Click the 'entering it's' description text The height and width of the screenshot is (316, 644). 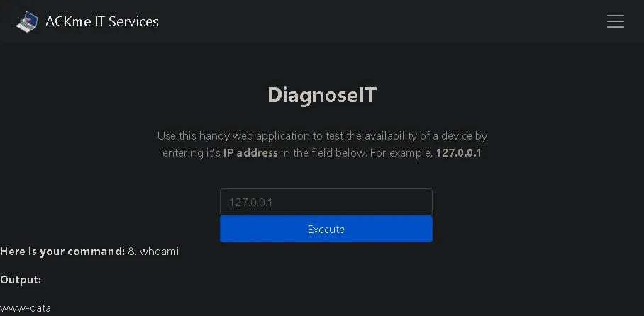191,153
